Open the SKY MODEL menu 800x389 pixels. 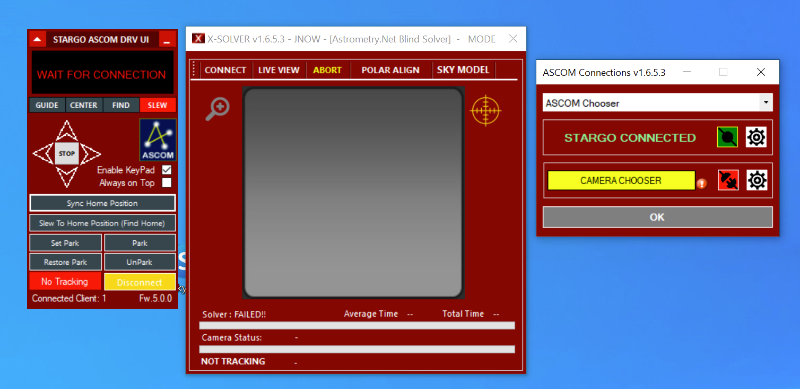(x=463, y=70)
